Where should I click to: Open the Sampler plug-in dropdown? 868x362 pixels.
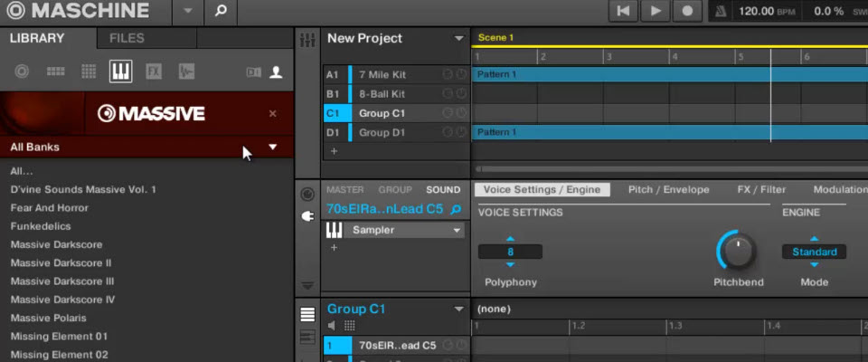click(x=458, y=230)
